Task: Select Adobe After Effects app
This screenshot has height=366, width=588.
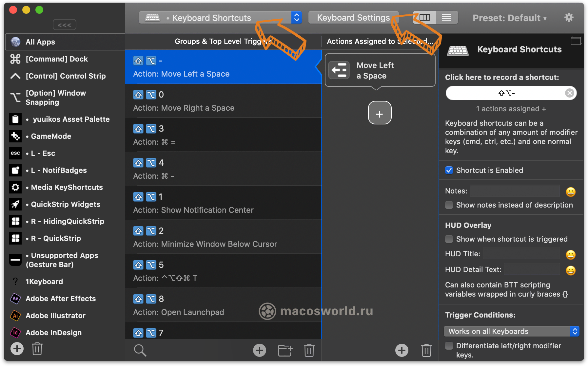Action: pyautogui.click(x=65, y=299)
